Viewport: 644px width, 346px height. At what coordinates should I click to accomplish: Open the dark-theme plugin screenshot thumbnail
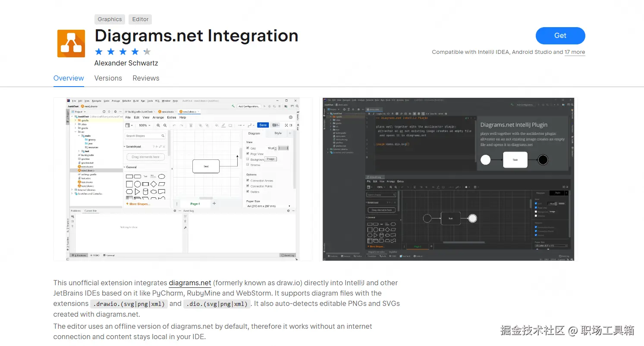point(448,179)
